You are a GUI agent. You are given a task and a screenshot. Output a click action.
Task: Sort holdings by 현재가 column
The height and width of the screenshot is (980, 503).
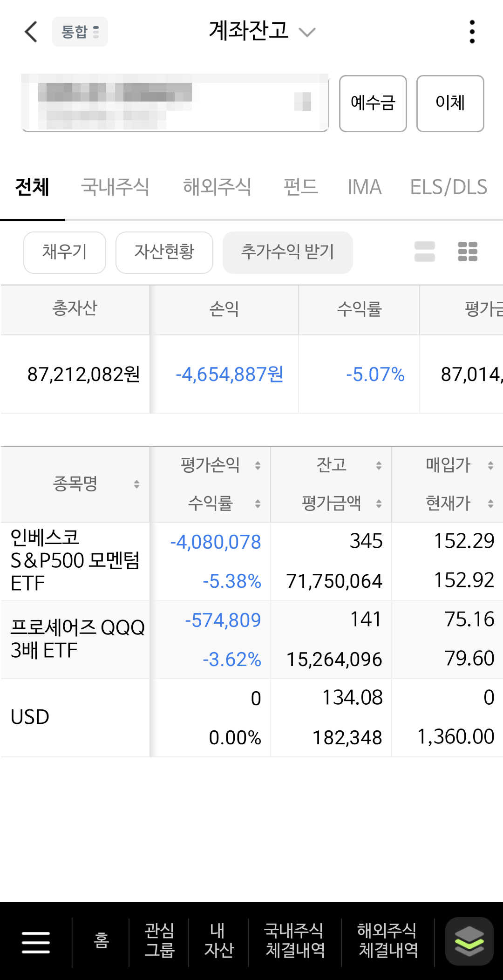coord(490,503)
